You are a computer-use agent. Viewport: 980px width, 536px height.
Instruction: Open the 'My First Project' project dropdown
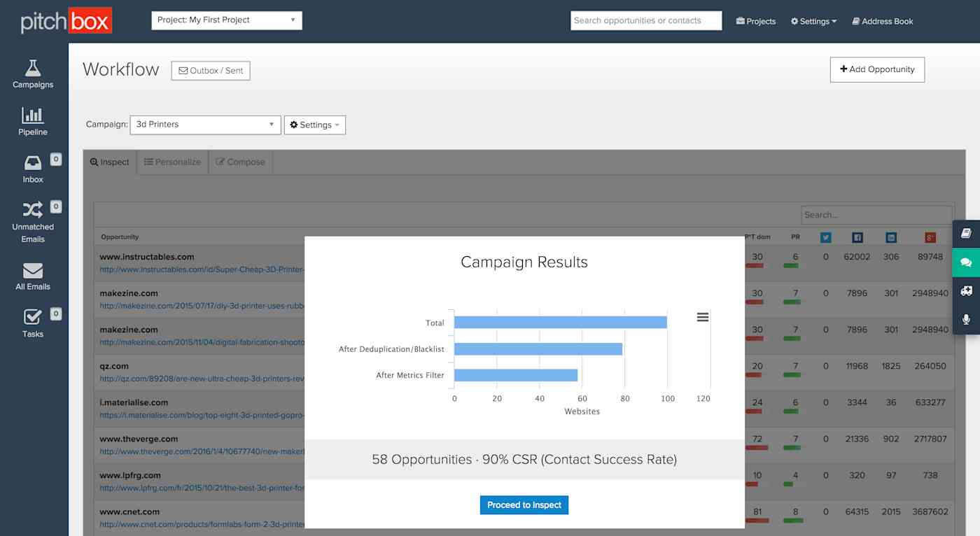[x=225, y=20]
